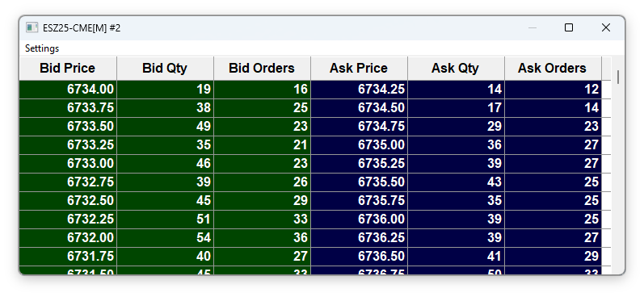Select the Bid Price column header
This screenshot has width=644, height=297.
[x=68, y=68]
